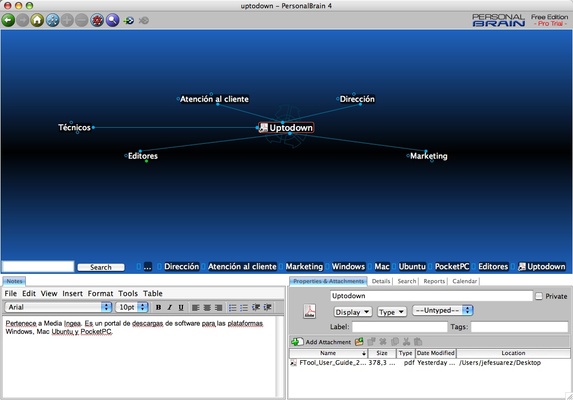Click the Label input field
The width and height of the screenshot is (573, 400).
pos(399,327)
